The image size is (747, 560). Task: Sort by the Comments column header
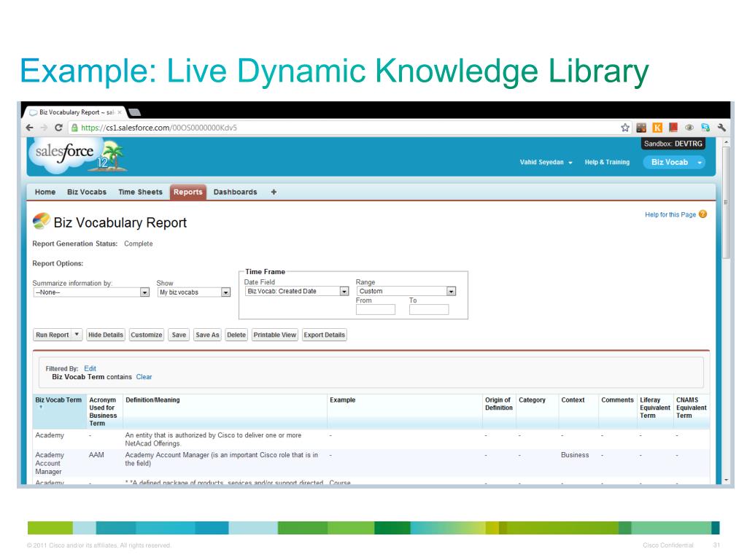(617, 400)
